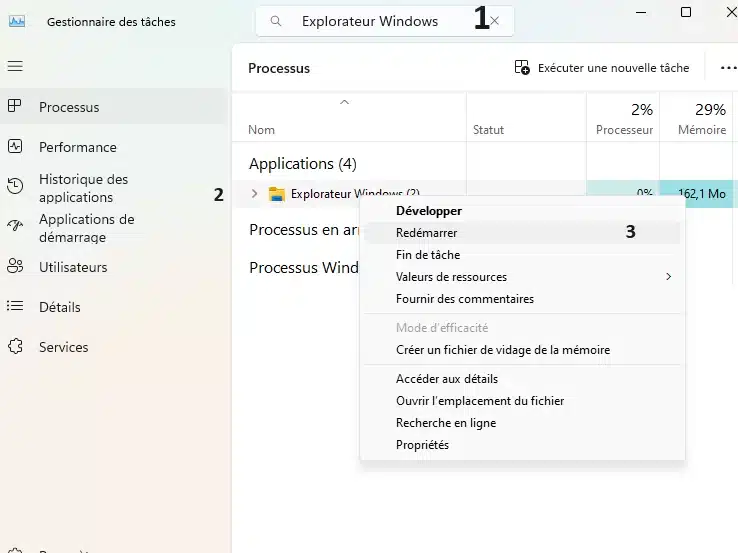The height and width of the screenshot is (553, 738).
Task: Open the Performance page
Action: pyautogui.click(x=113, y=147)
